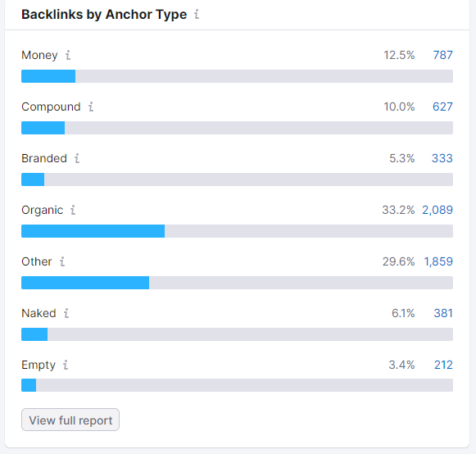Click info icon next to Backlinks by Anchor Type

(197, 14)
